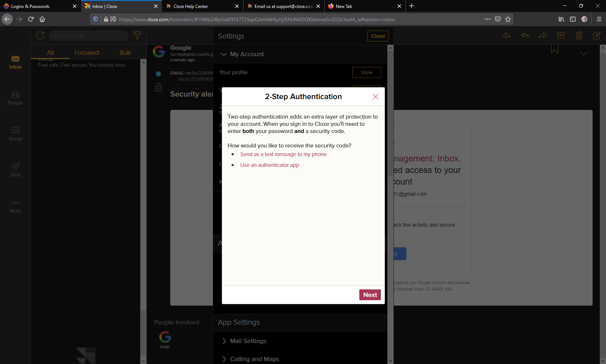This screenshot has width=606, height=364.
Task: Compose a new email
Action: [x=597, y=35]
